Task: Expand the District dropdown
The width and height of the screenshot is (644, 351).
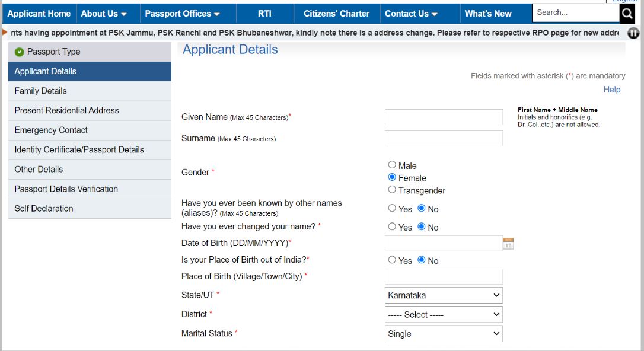Action: tap(443, 314)
